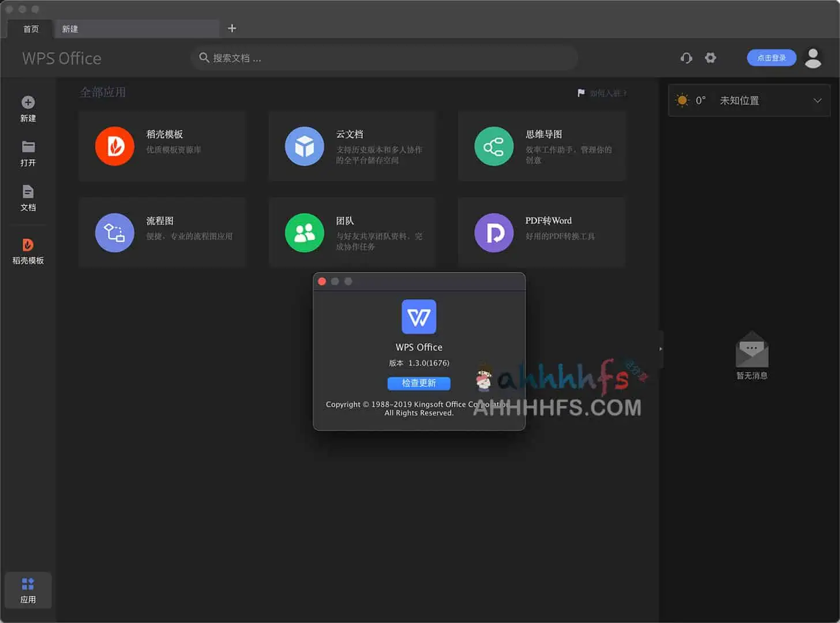Open the 团队 team collaboration app
Image resolution: width=840 pixels, height=623 pixels.
tap(351, 232)
